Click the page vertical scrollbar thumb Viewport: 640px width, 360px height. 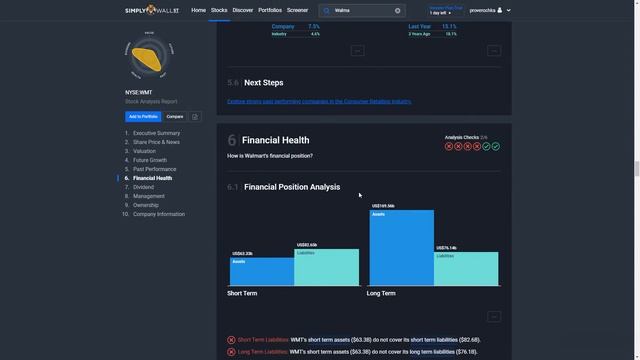tap(636, 168)
